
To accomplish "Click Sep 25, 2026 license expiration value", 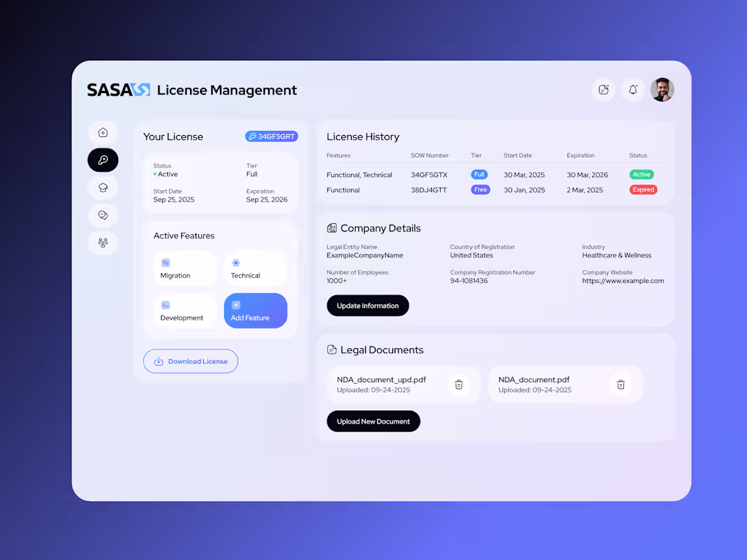I will pos(267,200).
